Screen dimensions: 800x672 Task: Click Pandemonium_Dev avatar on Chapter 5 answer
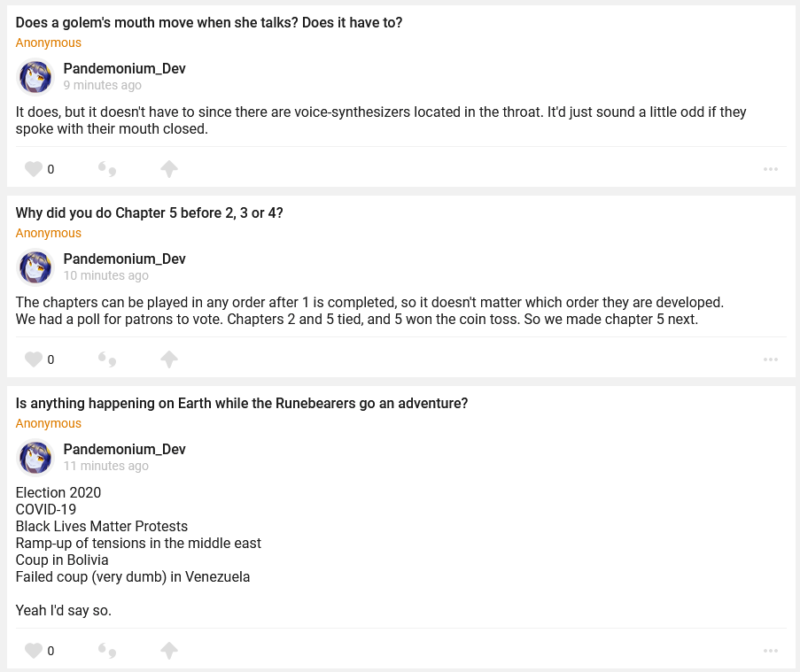click(35, 267)
